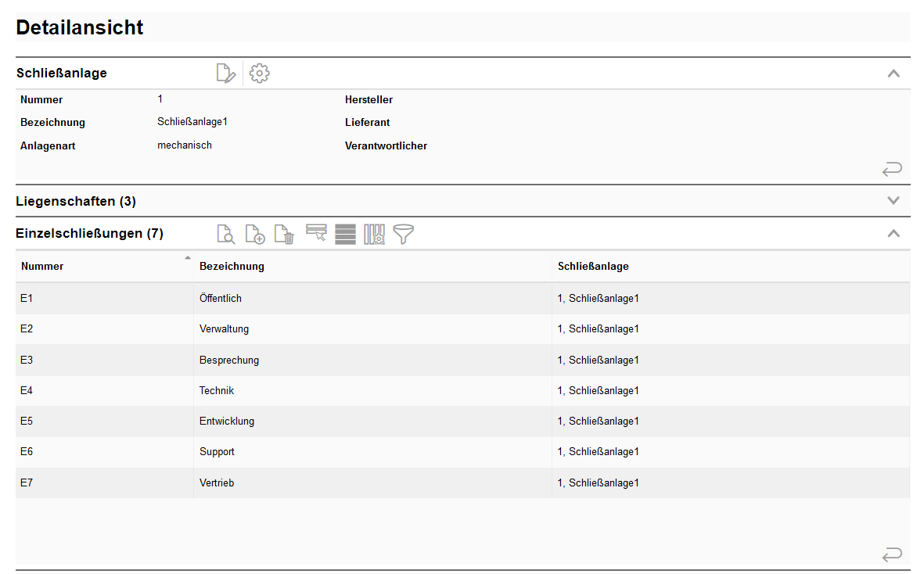This screenshot has width=924, height=574.
Task: Click delete record trash icon
Action: (x=285, y=234)
